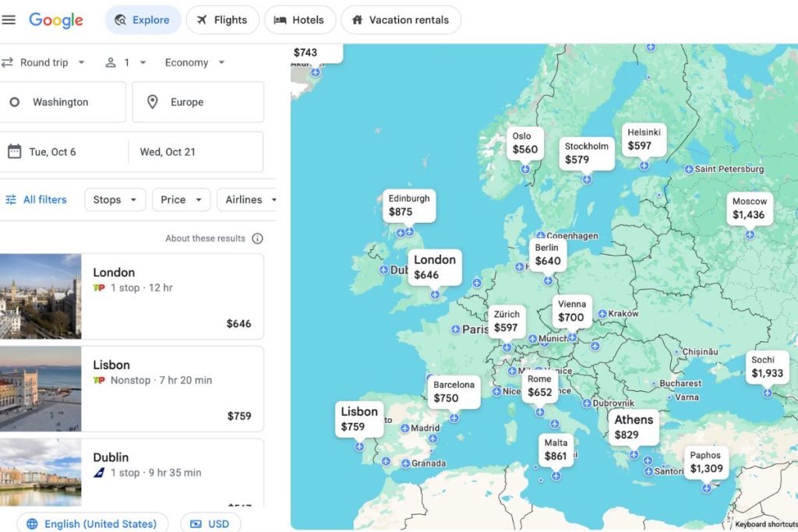Click the Athens $829 map label
The image size is (798, 532).
(634, 427)
